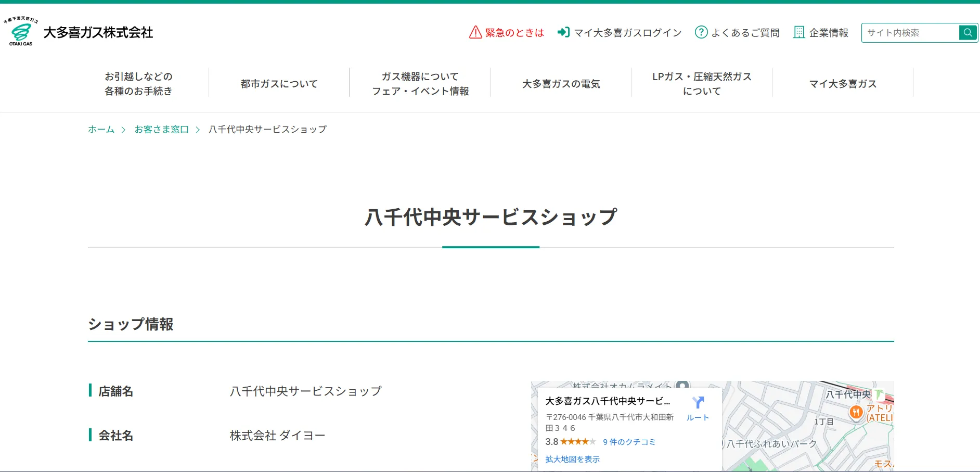Open the 9 件のクチコミ reviews link
980x472 pixels.
pyautogui.click(x=629, y=442)
